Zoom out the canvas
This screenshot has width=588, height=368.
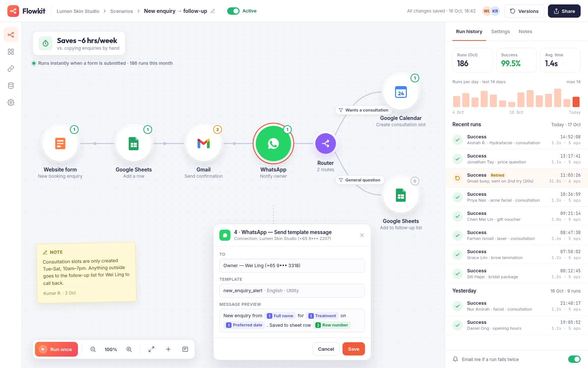pyautogui.click(x=93, y=349)
